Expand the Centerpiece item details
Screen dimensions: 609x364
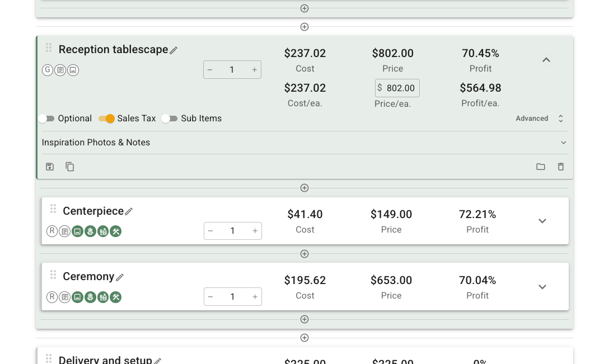point(542,221)
